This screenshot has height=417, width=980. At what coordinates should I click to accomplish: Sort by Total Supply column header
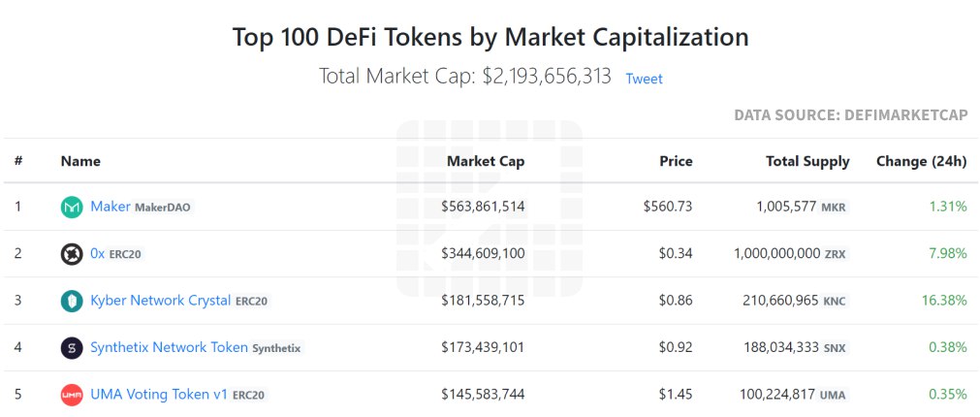807,161
